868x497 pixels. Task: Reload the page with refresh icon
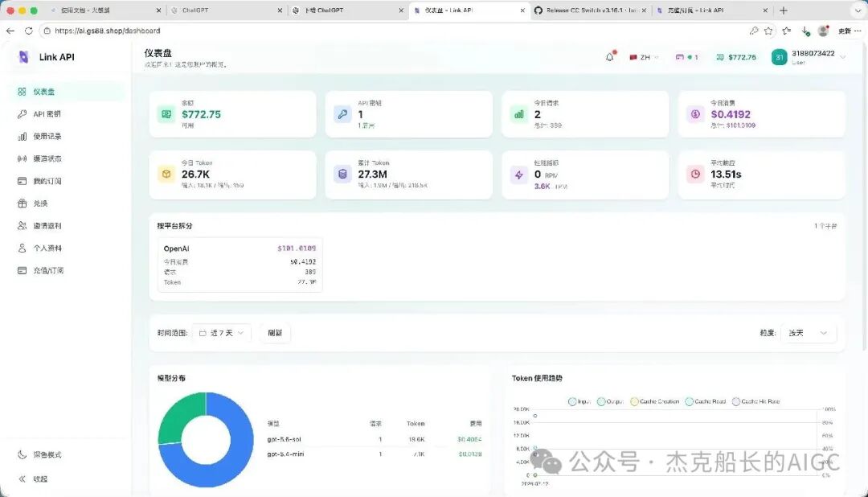[x=28, y=31]
